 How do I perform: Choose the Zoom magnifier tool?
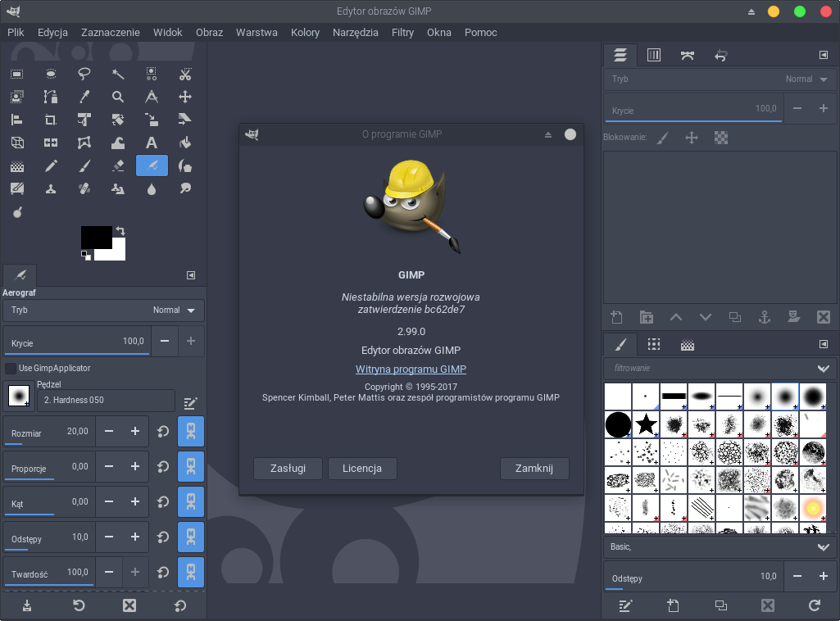(x=118, y=97)
